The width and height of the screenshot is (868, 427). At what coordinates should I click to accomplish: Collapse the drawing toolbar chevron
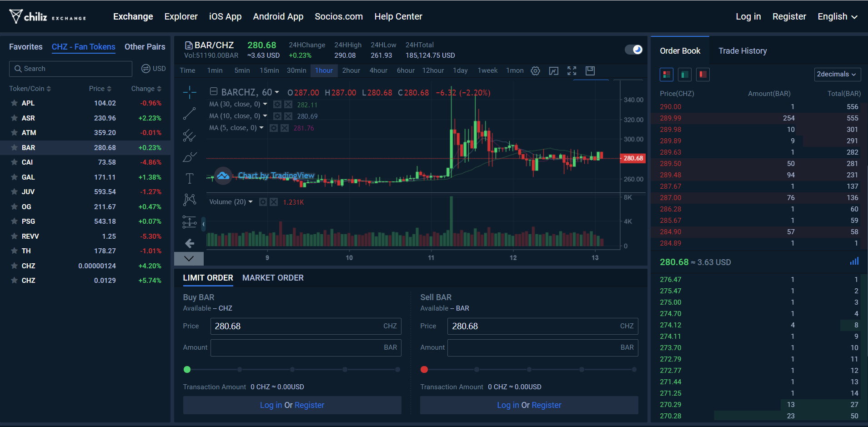click(x=189, y=259)
